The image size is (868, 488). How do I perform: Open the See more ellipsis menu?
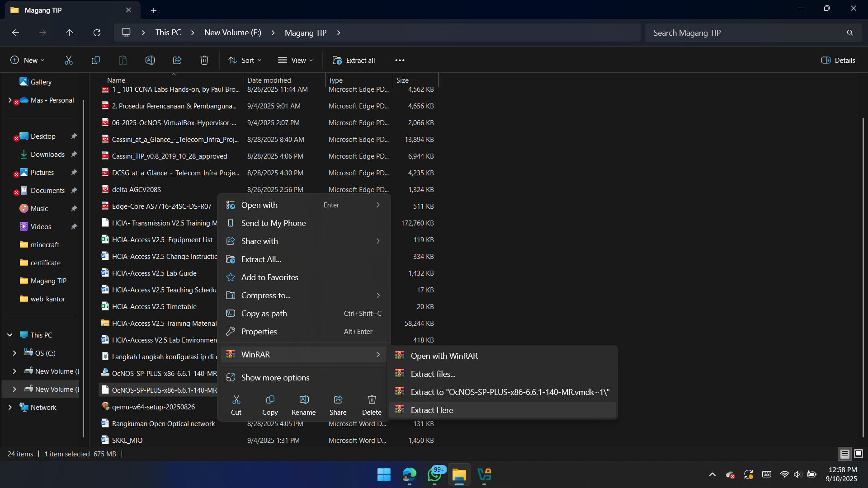[400, 60]
